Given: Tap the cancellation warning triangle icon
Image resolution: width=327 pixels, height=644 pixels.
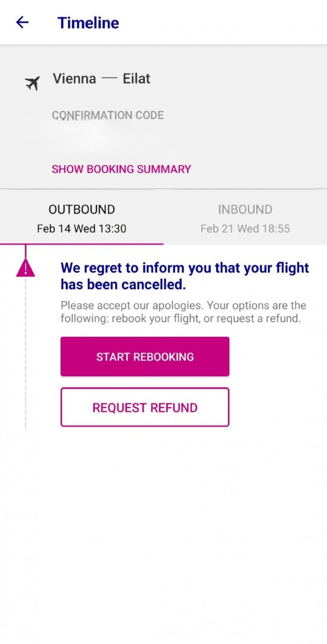Looking at the screenshot, I should (25, 268).
